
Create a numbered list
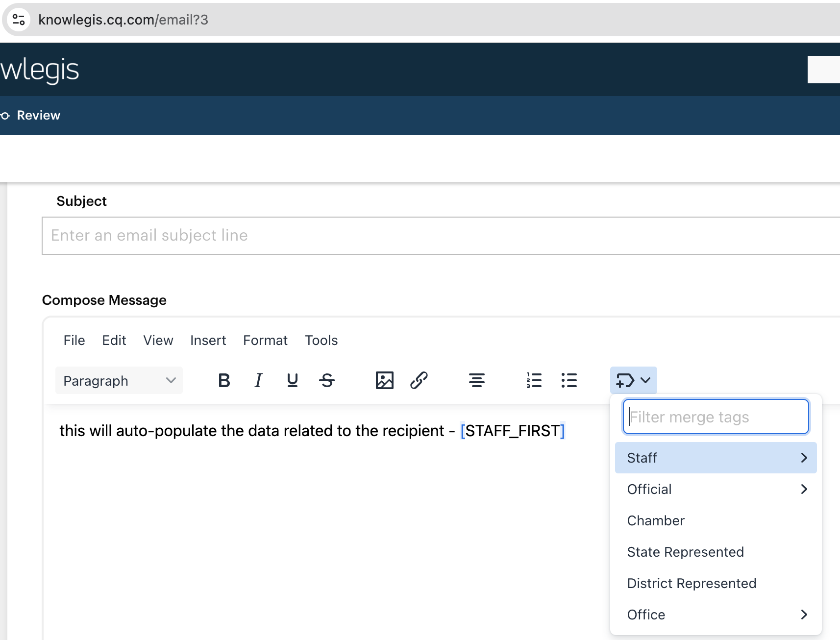pyautogui.click(x=534, y=380)
